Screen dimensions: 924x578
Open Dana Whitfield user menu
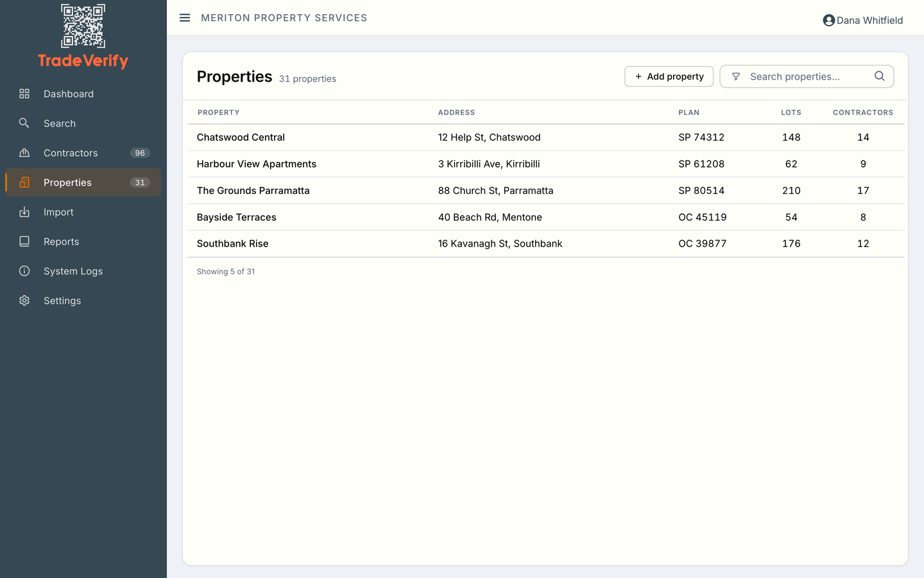[x=862, y=21]
